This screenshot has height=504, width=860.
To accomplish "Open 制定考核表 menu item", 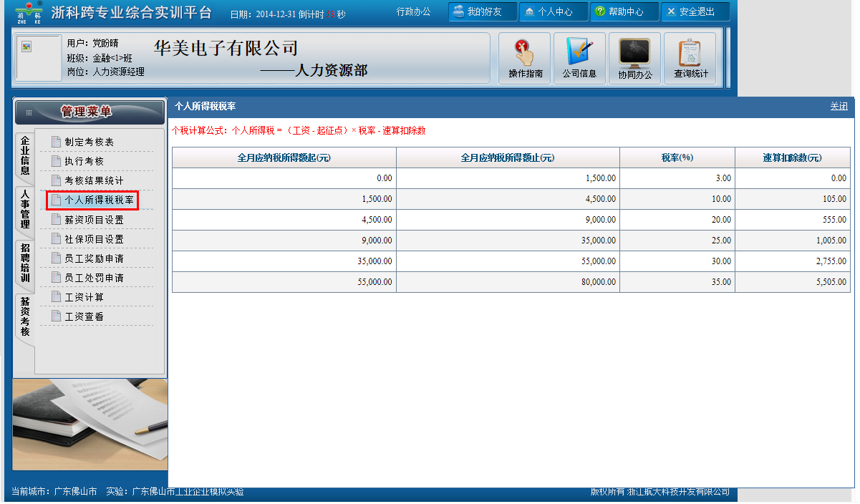I will pos(89,142).
